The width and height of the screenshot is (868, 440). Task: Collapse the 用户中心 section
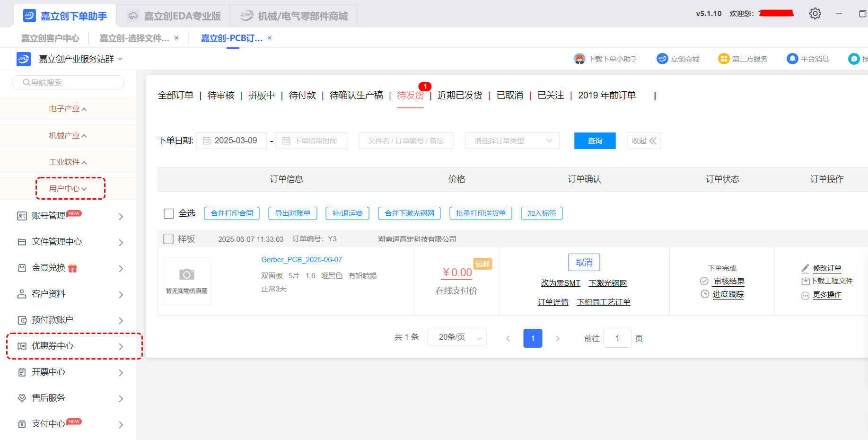pos(68,188)
